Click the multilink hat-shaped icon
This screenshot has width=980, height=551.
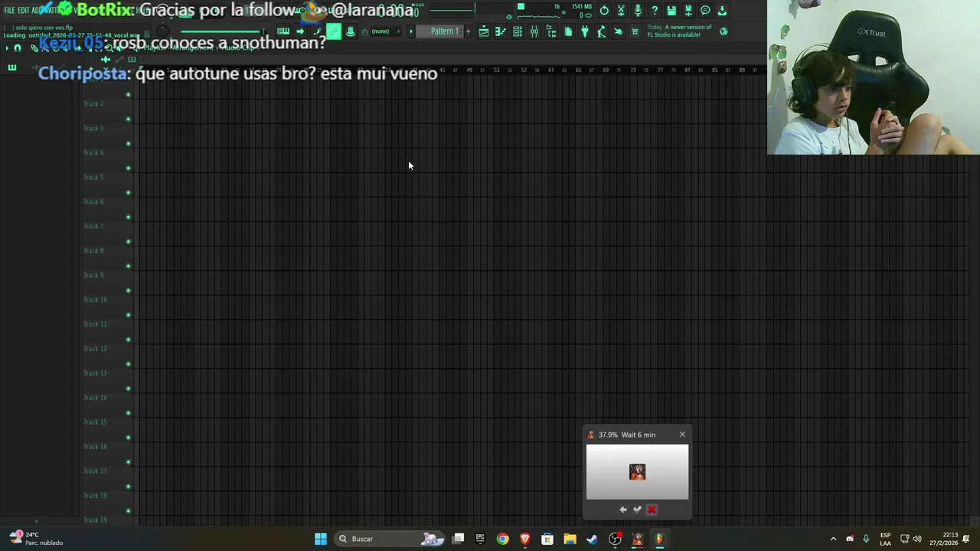click(351, 31)
